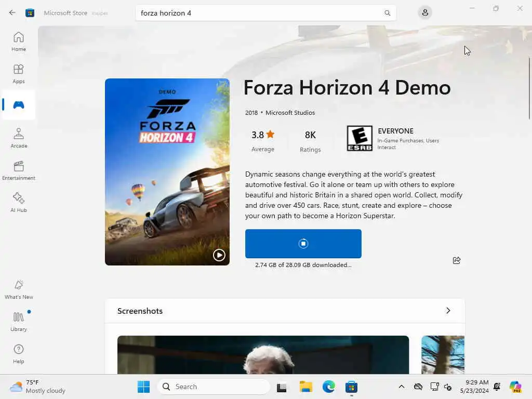Screen dimensions: 532x399
Task: Open File Explorer from the taskbar
Action: (305, 387)
